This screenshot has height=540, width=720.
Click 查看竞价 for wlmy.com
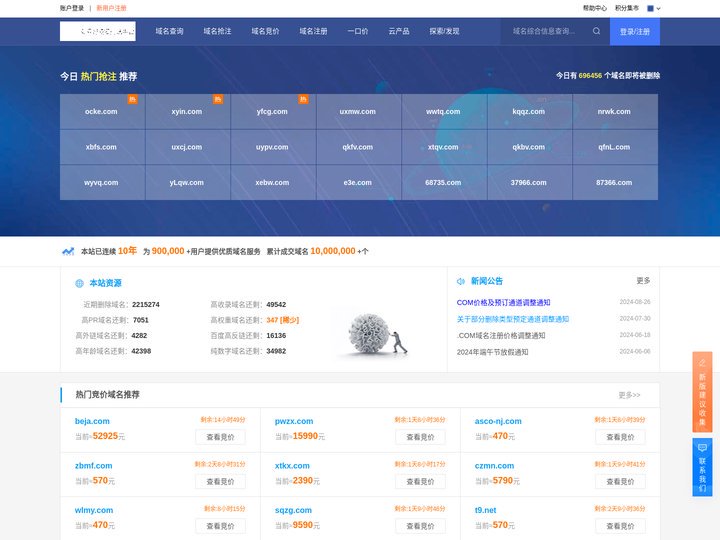point(220,526)
